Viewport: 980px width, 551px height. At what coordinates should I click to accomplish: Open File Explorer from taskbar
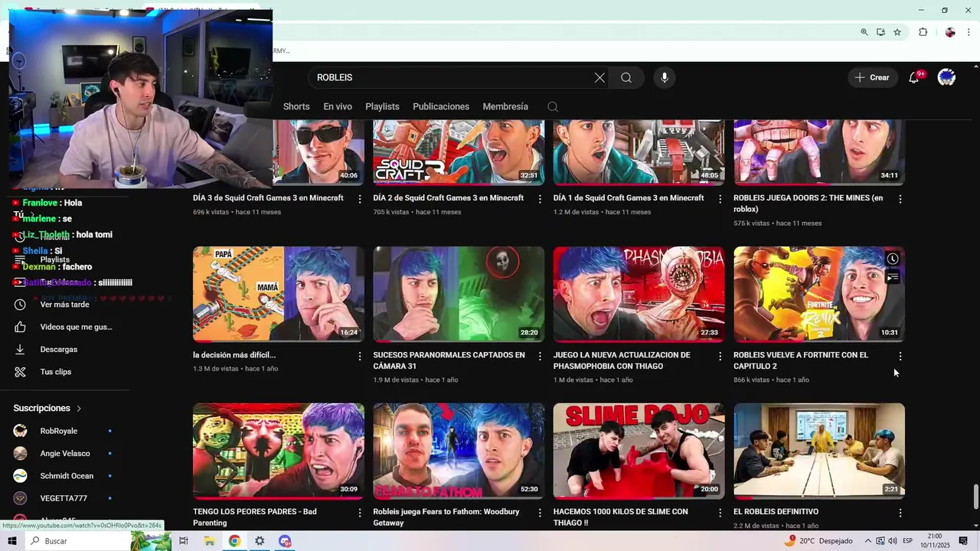click(209, 541)
